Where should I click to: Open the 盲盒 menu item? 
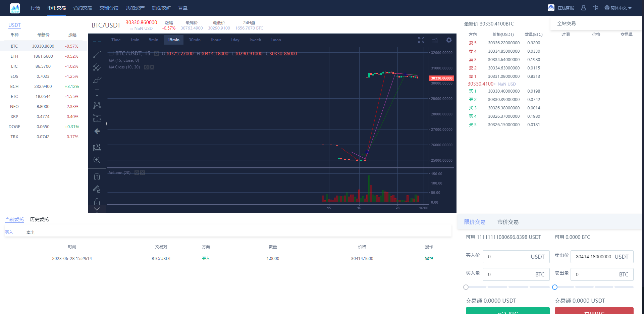183,8
